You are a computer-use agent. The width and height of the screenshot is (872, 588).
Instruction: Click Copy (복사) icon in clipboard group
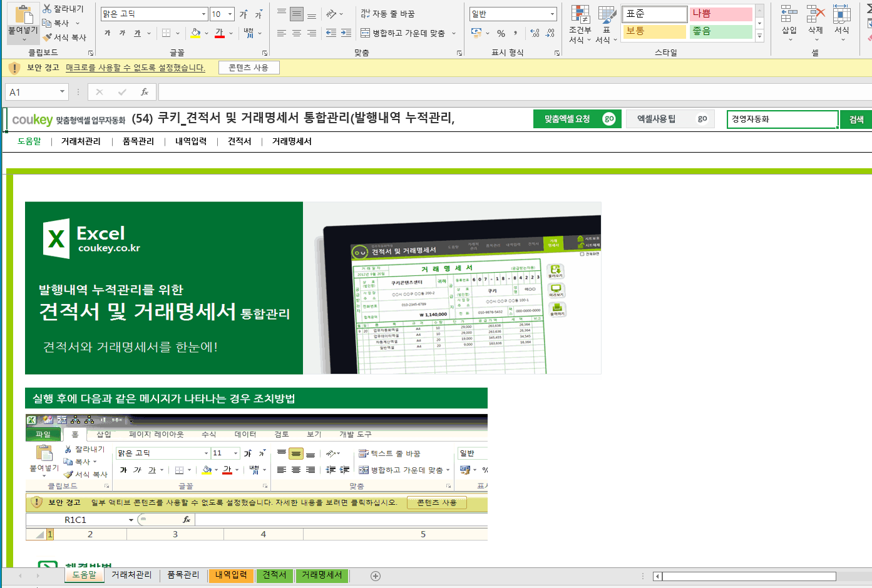[47, 23]
